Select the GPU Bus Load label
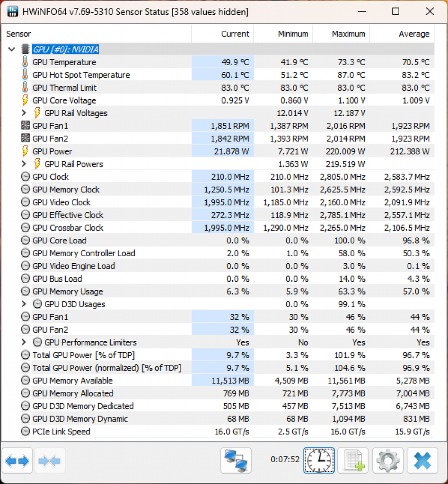This screenshot has height=484, width=448. (57, 278)
